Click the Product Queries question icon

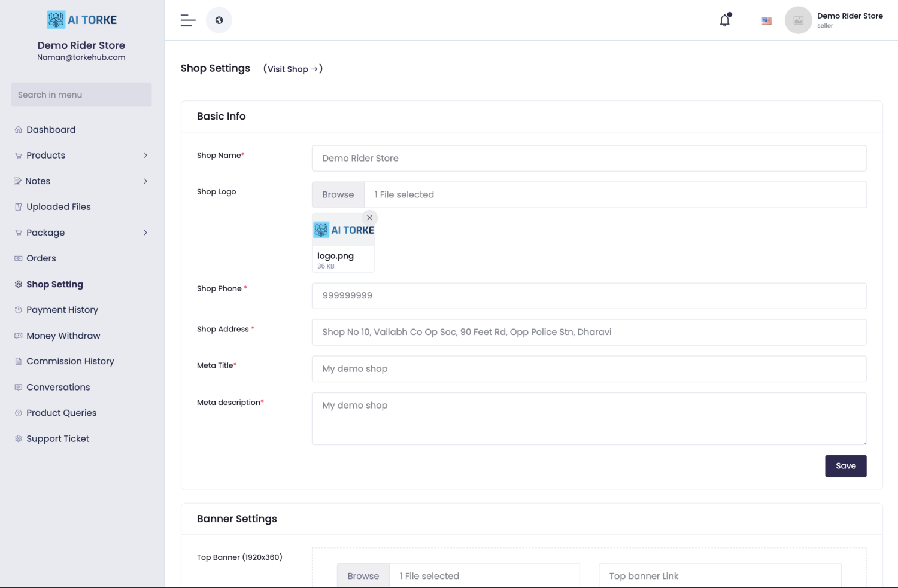19,413
